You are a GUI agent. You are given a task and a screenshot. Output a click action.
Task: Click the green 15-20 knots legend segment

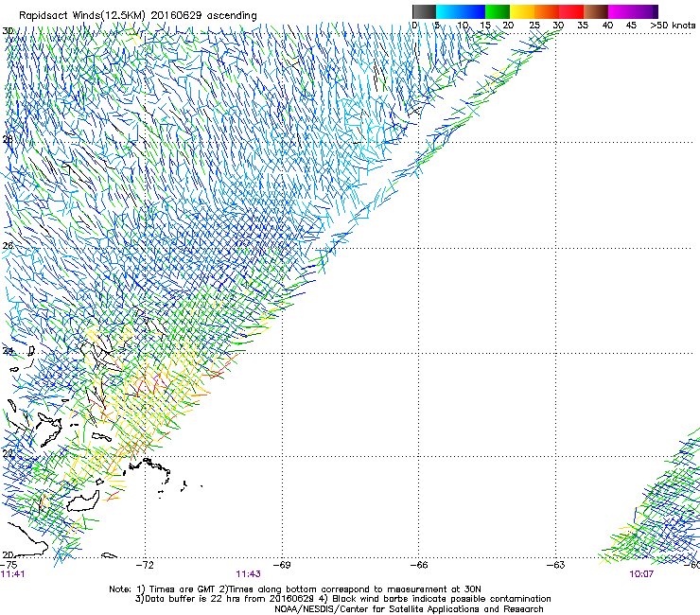pos(498,11)
